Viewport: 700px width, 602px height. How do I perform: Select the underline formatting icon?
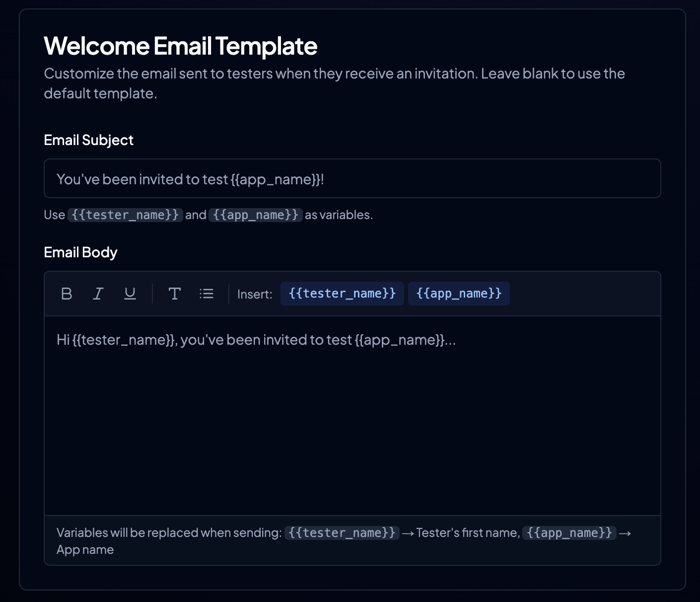click(x=130, y=294)
